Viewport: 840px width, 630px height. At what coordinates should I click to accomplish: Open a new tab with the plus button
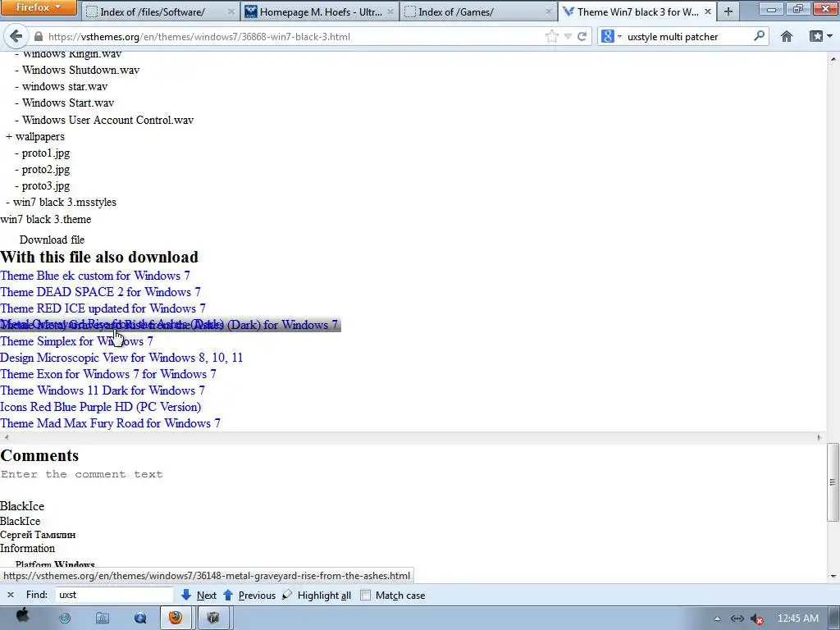728,11
